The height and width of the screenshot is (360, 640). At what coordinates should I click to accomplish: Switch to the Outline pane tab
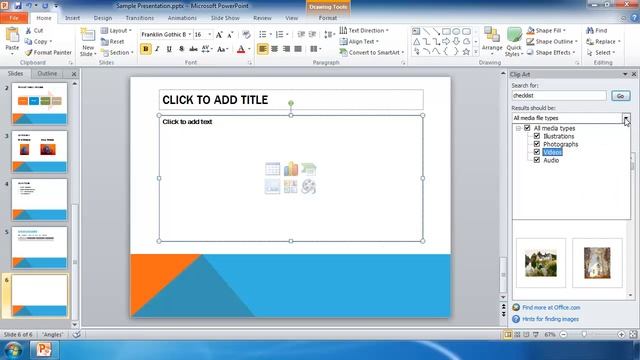[47, 73]
